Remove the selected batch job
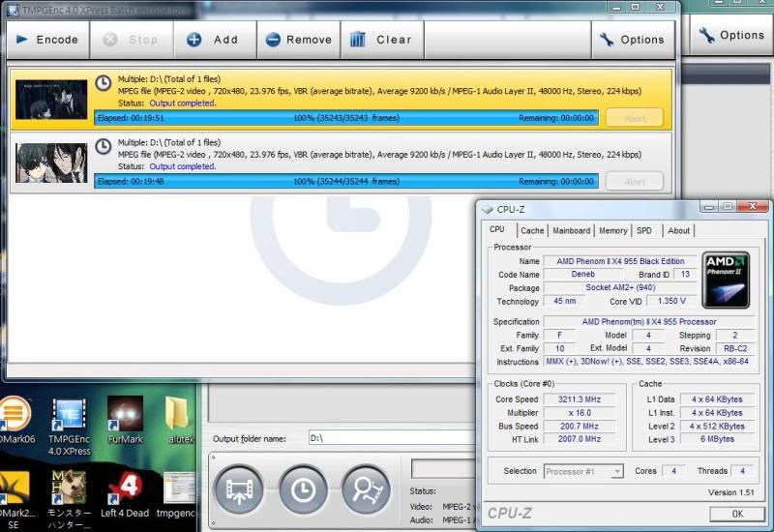774x532 pixels. pos(299,40)
